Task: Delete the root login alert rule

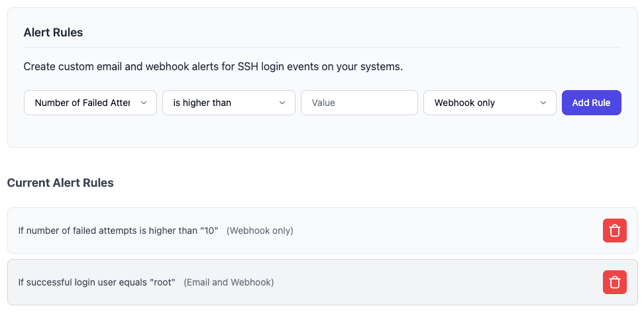Action: tap(614, 282)
